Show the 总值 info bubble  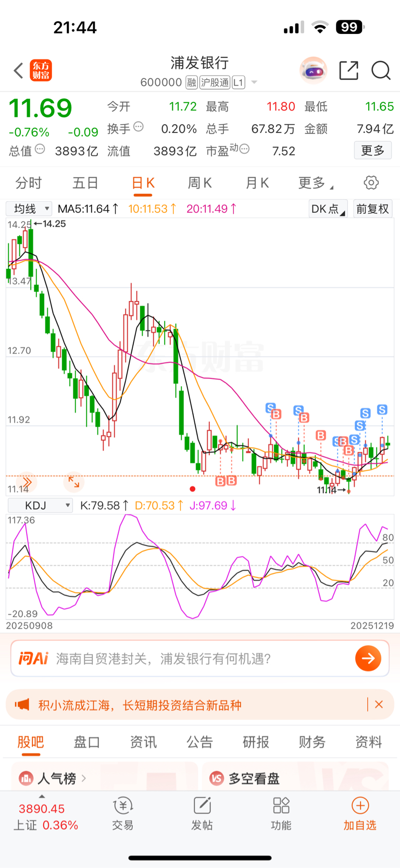pos(40,149)
